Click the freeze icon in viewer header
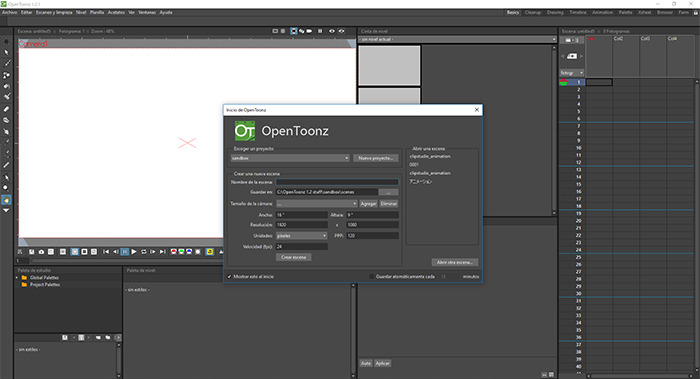The width and height of the screenshot is (700, 379). click(320, 31)
